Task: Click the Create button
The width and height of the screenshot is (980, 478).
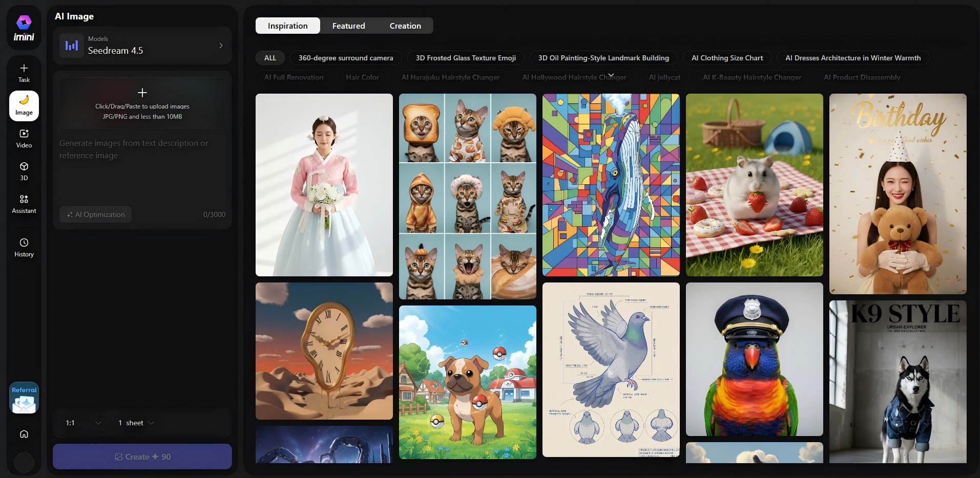Action: pos(142,456)
